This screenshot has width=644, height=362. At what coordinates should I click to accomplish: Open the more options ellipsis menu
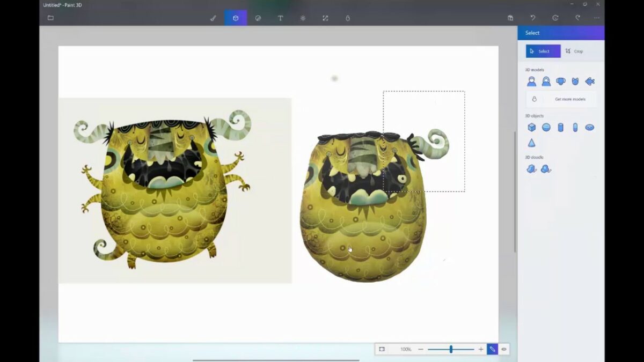pyautogui.click(x=597, y=18)
